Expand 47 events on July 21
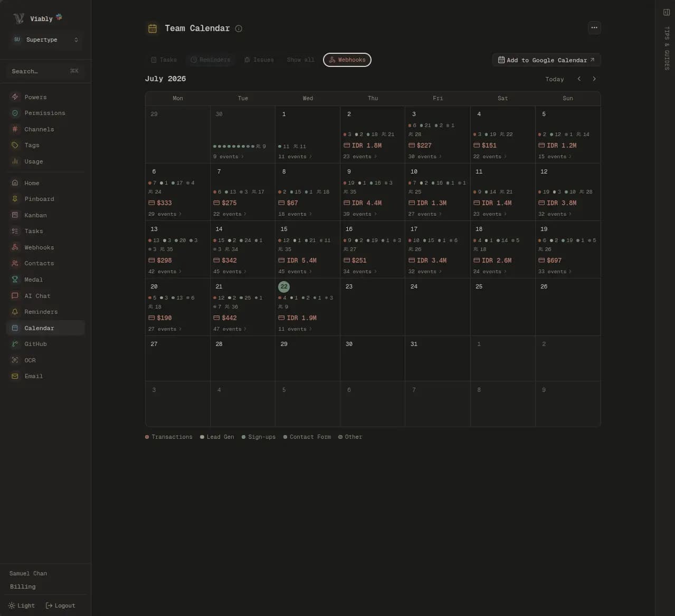The image size is (675, 616). 230,329
